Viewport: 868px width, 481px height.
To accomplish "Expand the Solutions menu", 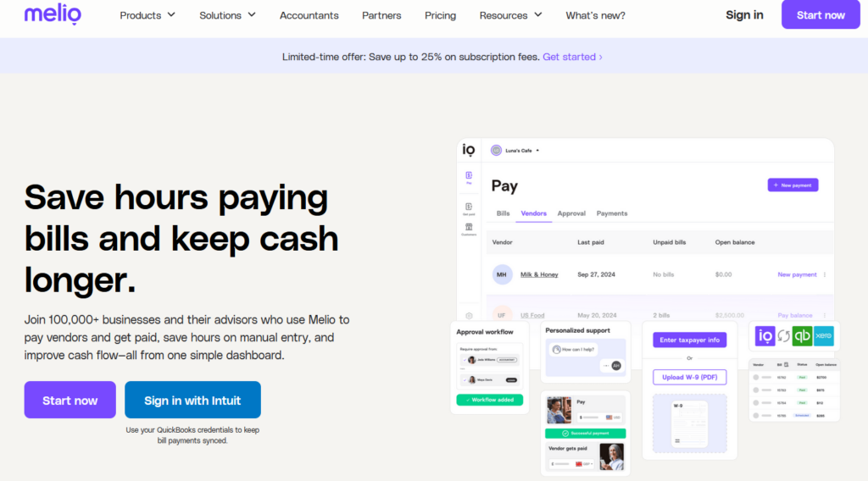I will 227,15.
